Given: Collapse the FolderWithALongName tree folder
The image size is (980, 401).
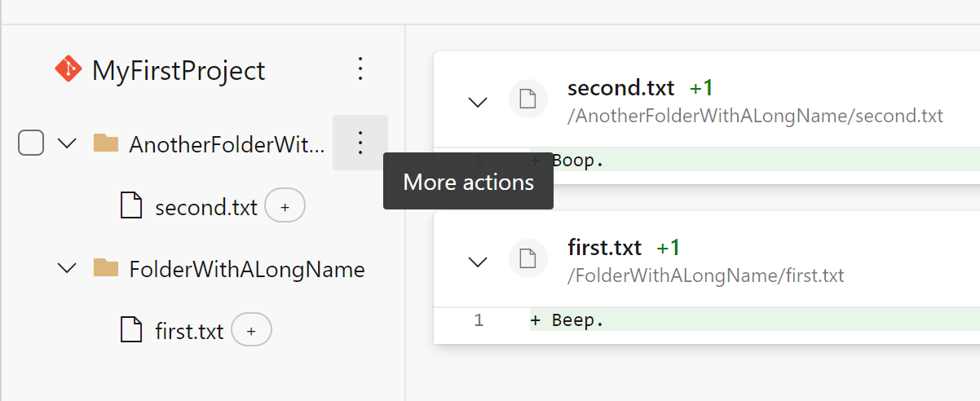Looking at the screenshot, I should 68,268.
